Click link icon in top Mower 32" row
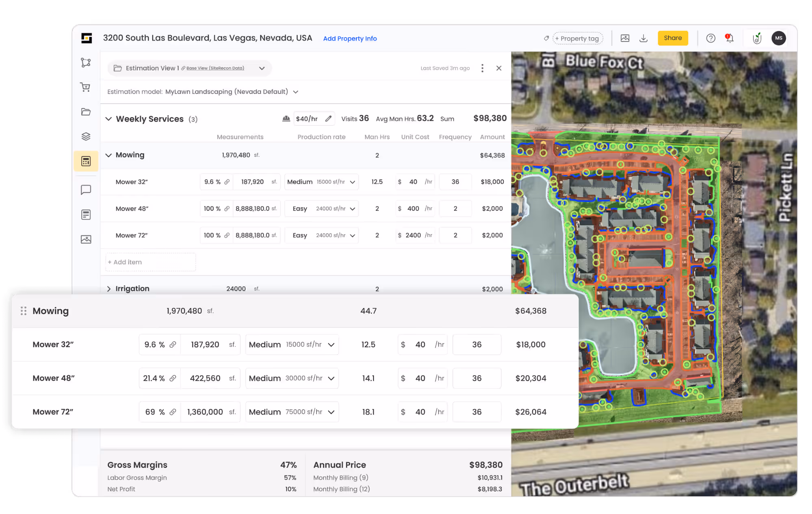 (x=227, y=182)
